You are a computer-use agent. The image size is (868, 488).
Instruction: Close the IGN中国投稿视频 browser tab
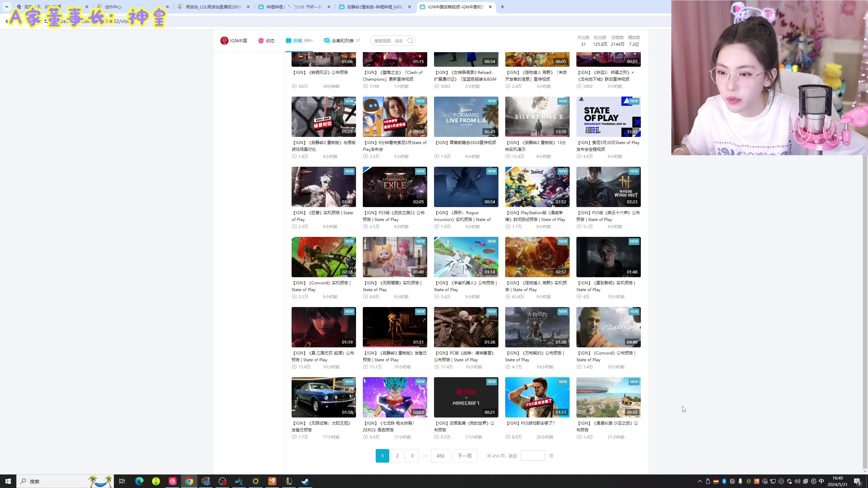(x=490, y=7)
